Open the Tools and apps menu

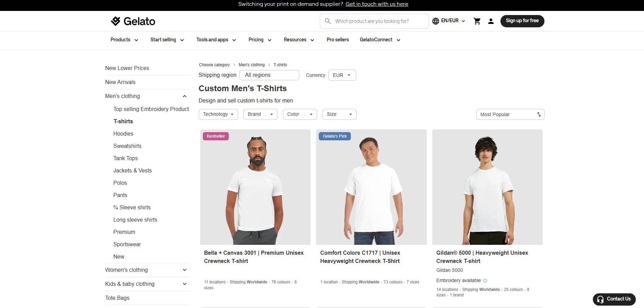pyautogui.click(x=216, y=40)
